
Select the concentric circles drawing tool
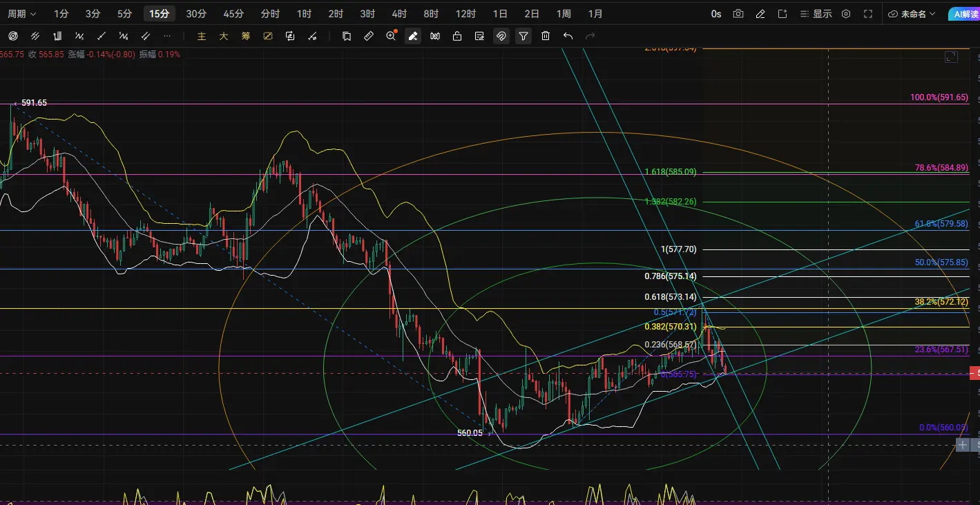(x=13, y=36)
